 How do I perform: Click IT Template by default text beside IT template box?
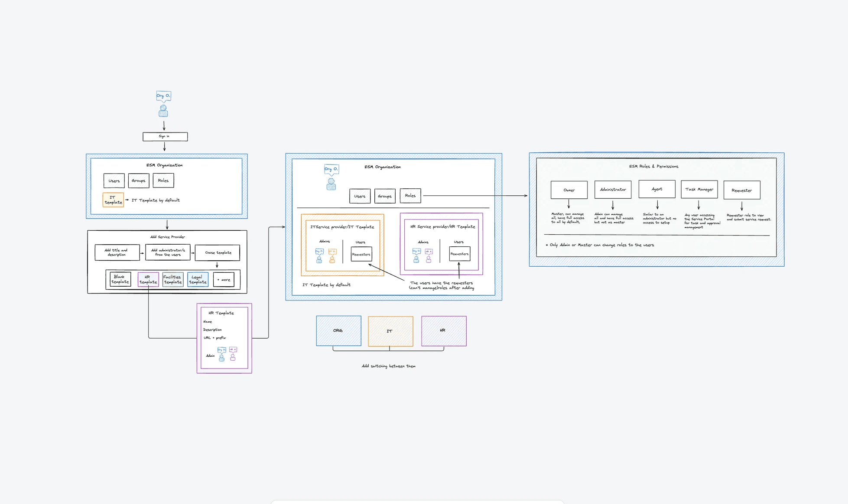click(x=156, y=200)
